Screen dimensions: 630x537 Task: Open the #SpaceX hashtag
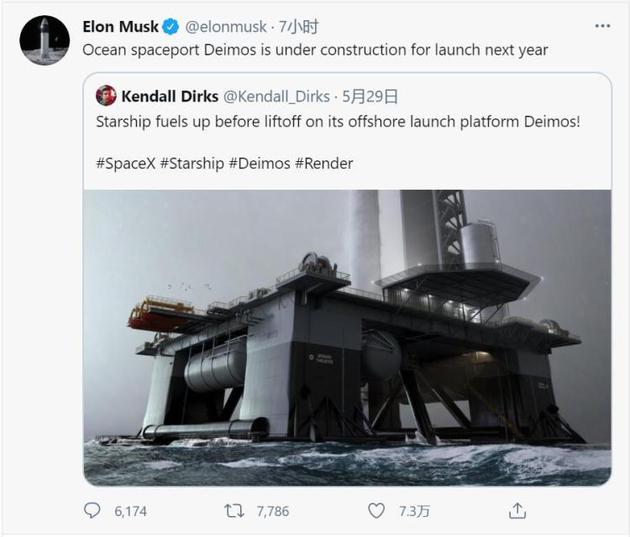125,163
